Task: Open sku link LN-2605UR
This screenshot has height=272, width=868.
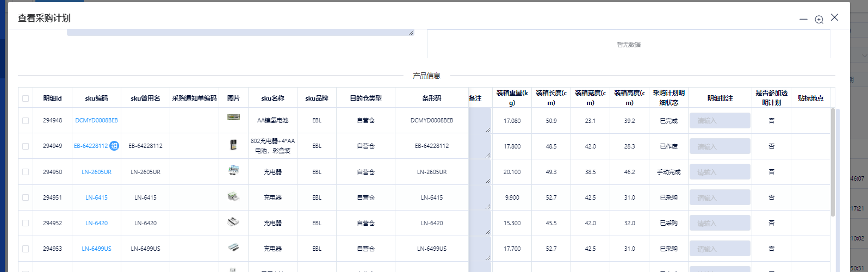Action: pos(96,172)
